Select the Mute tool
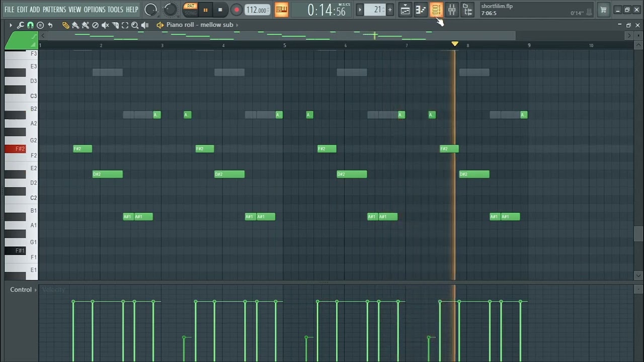Screen dimensions: 644x362 [x=105, y=25]
